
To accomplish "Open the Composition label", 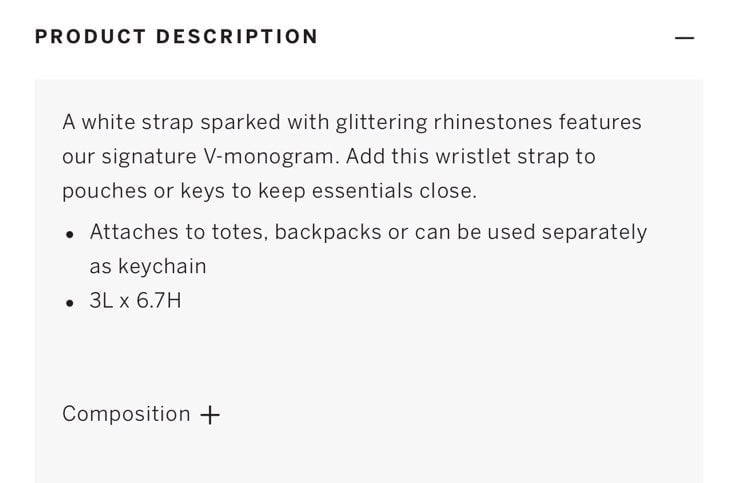I will click(126, 414).
